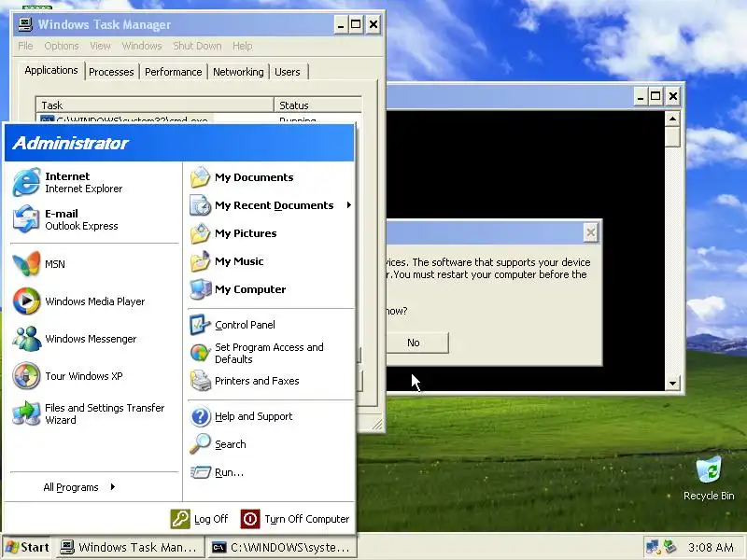Viewport: 747px width, 560px height.
Task: Open Recycle Bin on desktop
Action: [x=709, y=478]
